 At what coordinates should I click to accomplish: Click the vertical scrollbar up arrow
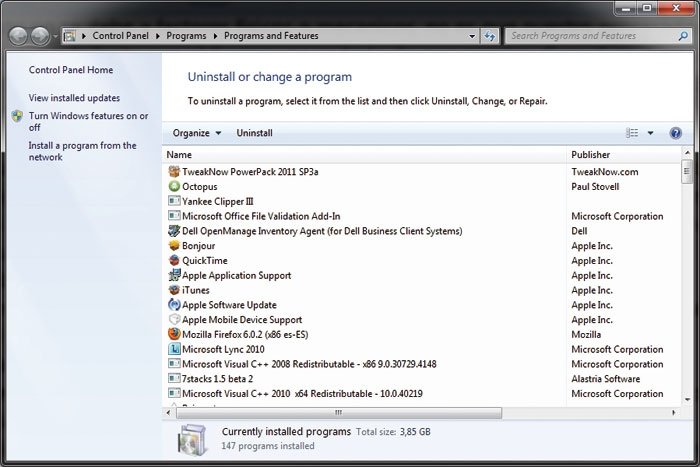click(x=687, y=153)
